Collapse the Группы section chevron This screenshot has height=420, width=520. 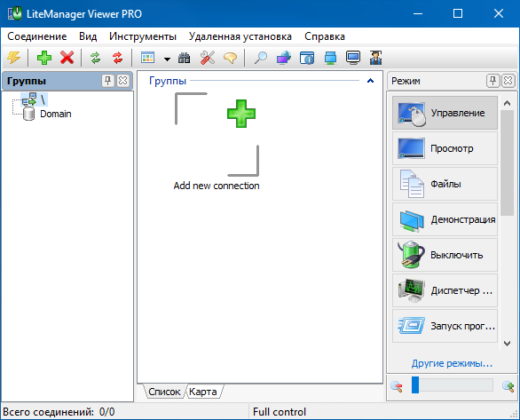point(370,81)
